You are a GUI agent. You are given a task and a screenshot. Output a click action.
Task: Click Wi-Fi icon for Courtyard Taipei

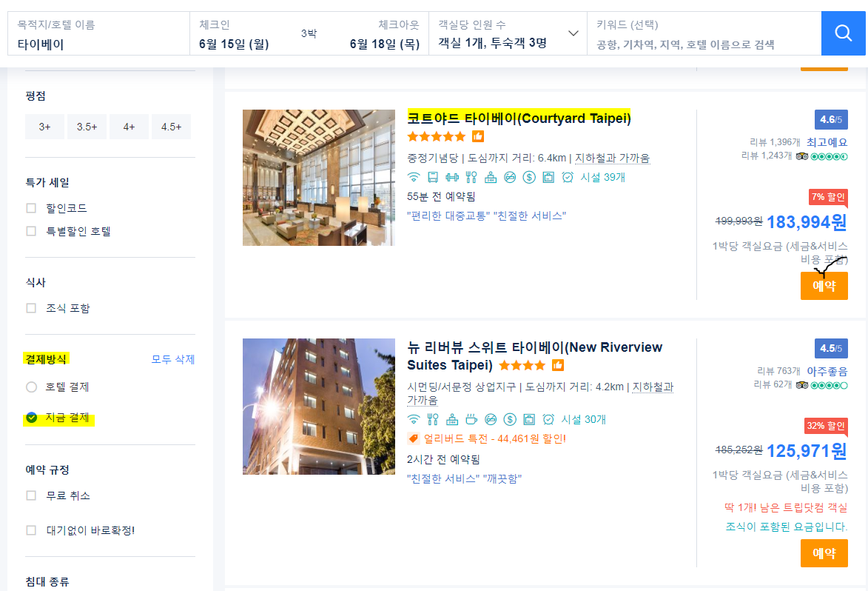414,177
